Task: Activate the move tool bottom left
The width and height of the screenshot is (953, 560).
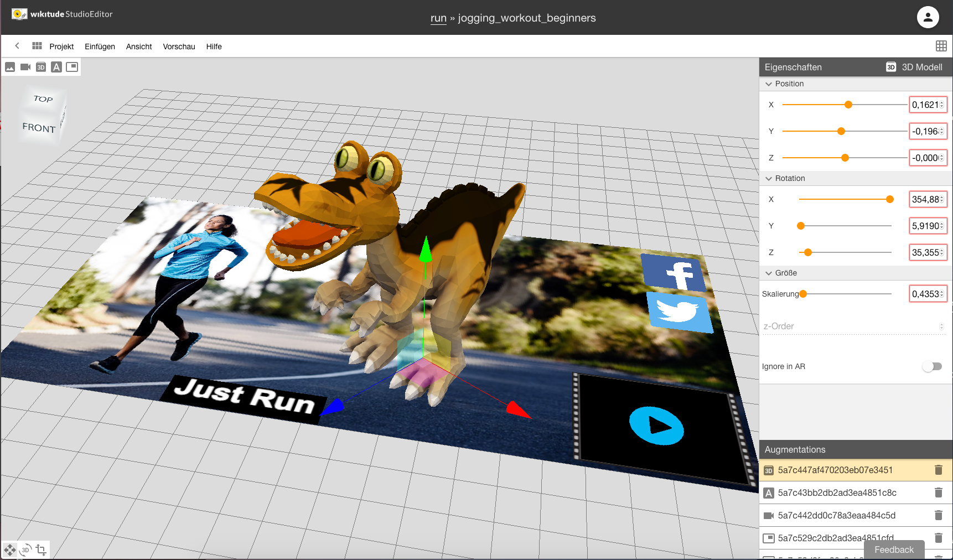Action: tap(9, 549)
